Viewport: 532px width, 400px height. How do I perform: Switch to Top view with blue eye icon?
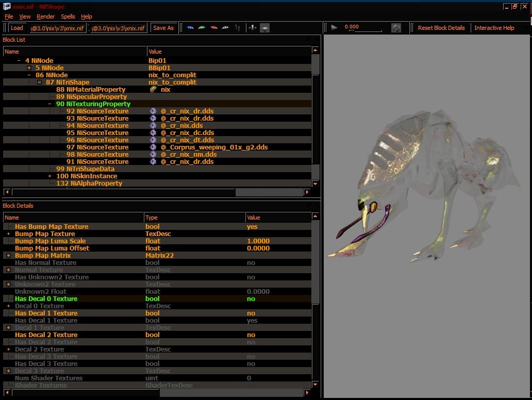(190, 28)
